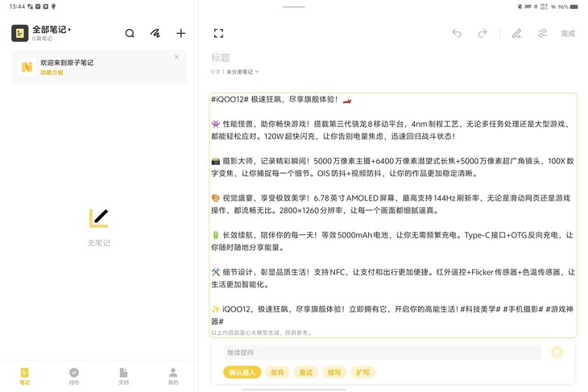Regenerate the text with 重试

(306, 372)
